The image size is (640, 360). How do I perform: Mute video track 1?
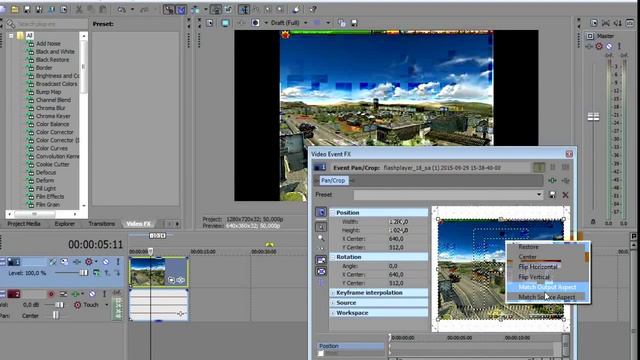point(106,262)
